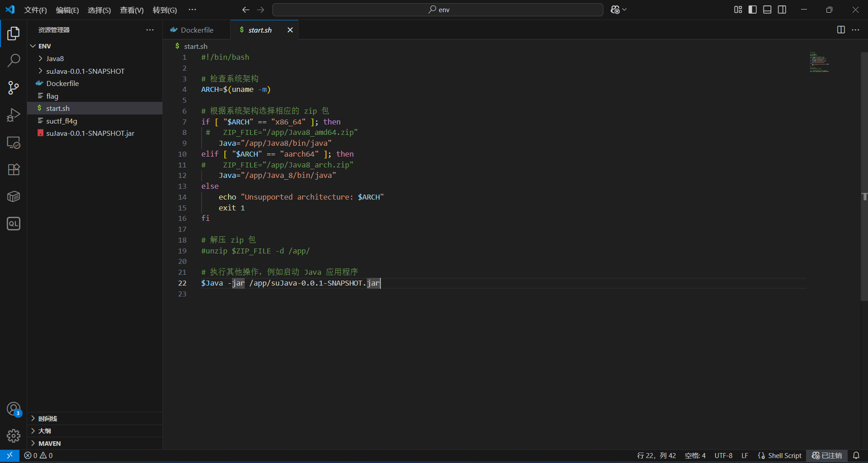Click the VS Code logo icon
Image resolution: width=868 pixels, height=463 pixels.
pos(10,10)
